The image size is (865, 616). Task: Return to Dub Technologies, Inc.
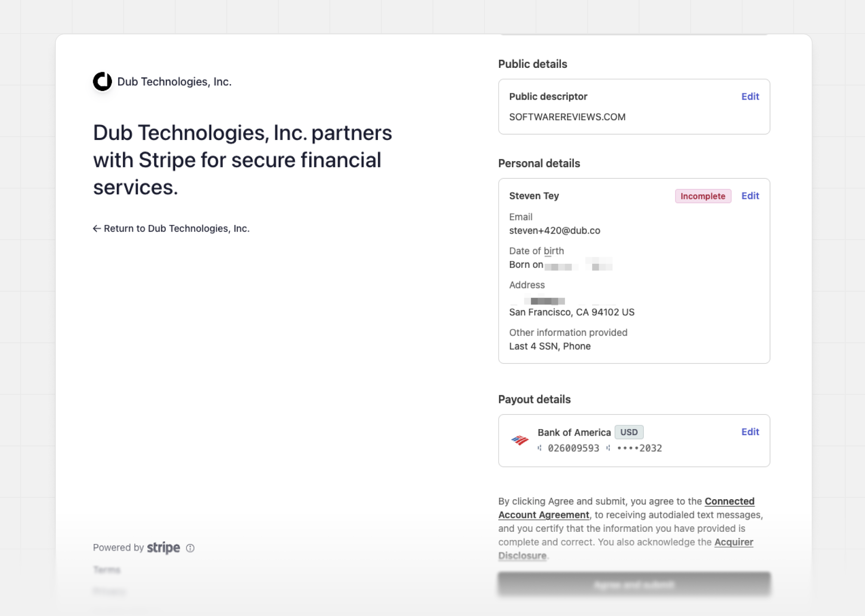click(171, 229)
